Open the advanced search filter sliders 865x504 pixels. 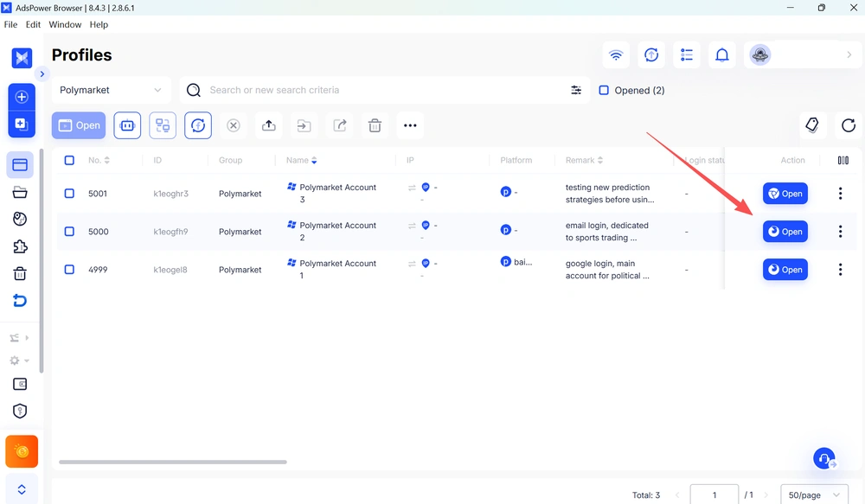coord(576,90)
